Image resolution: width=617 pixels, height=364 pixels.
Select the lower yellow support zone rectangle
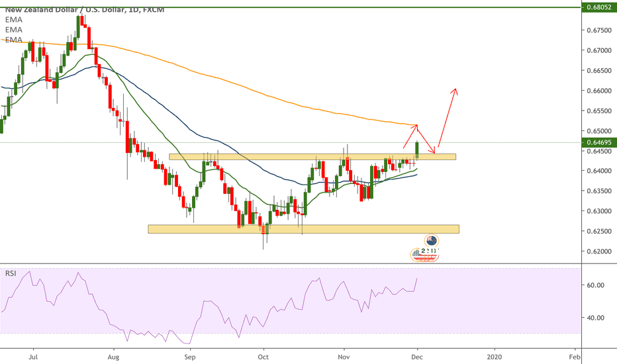pos(303,229)
